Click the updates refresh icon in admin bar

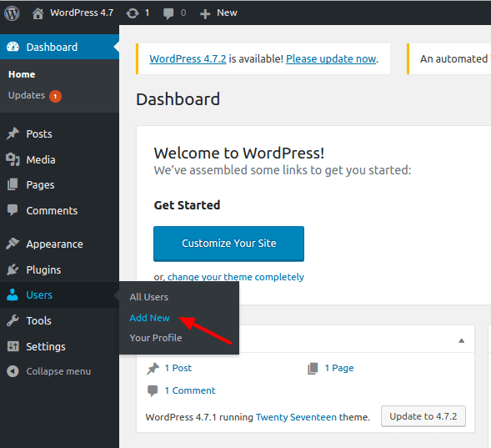133,13
